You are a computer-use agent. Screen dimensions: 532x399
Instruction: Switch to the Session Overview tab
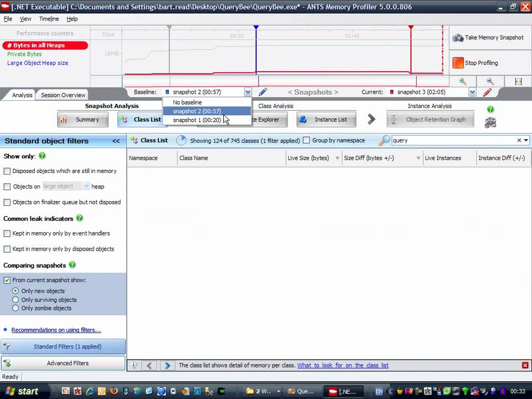click(x=63, y=95)
